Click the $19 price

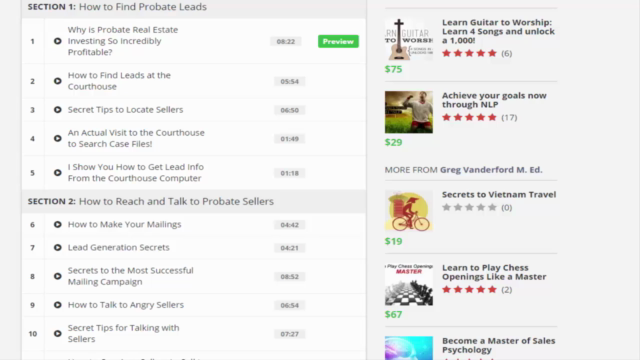(393, 241)
